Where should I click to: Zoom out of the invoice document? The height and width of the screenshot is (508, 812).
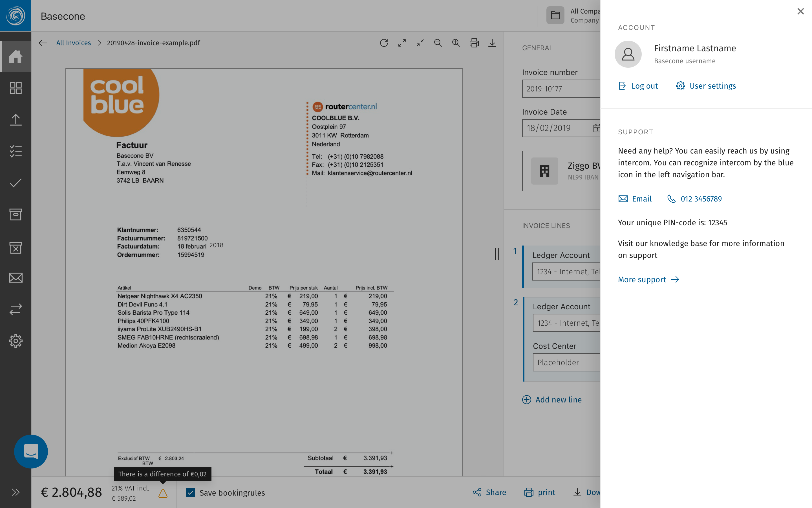coord(438,43)
